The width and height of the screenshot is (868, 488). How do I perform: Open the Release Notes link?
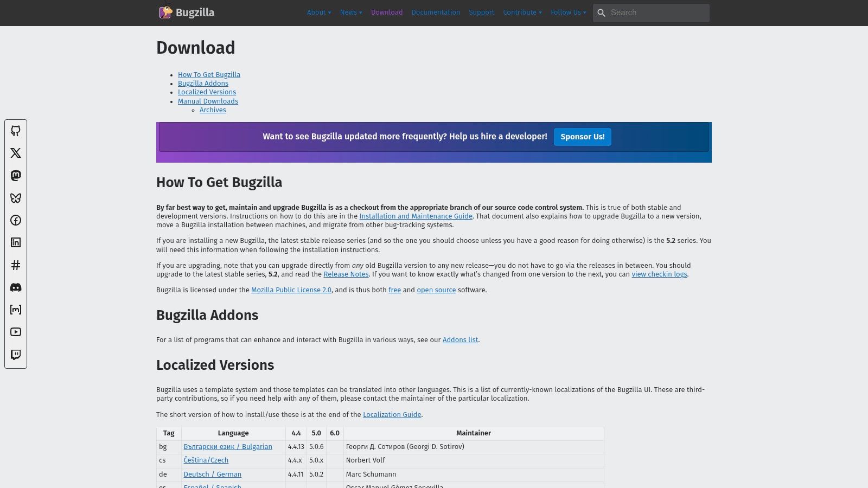[346, 274]
